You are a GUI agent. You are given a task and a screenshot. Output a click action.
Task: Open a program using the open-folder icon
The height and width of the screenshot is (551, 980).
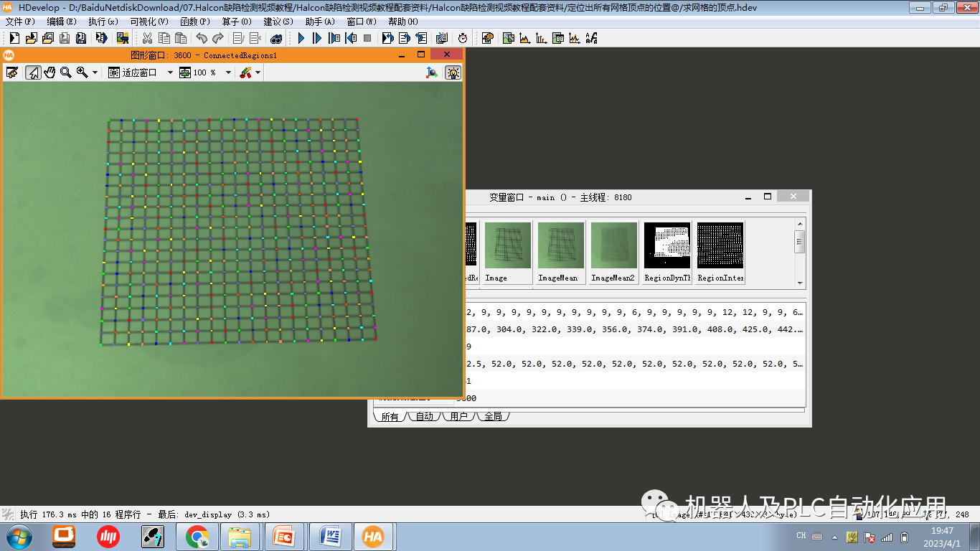pyautogui.click(x=31, y=37)
